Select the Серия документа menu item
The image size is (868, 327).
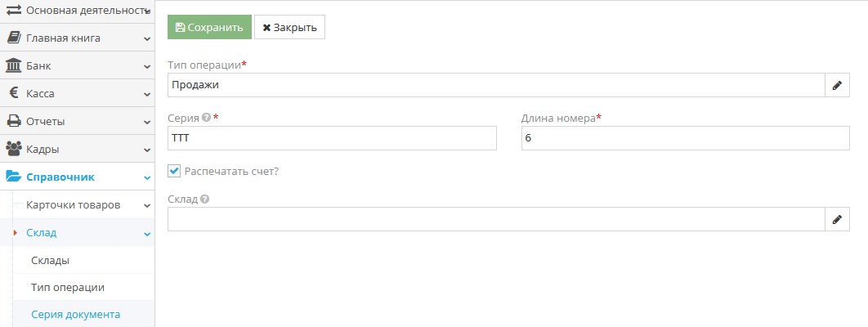pyautogui.click(x=75, y=315)
